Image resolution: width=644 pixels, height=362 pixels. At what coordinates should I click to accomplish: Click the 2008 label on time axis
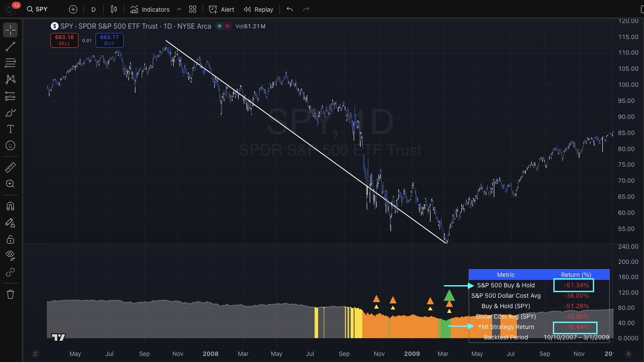[210, 354]
